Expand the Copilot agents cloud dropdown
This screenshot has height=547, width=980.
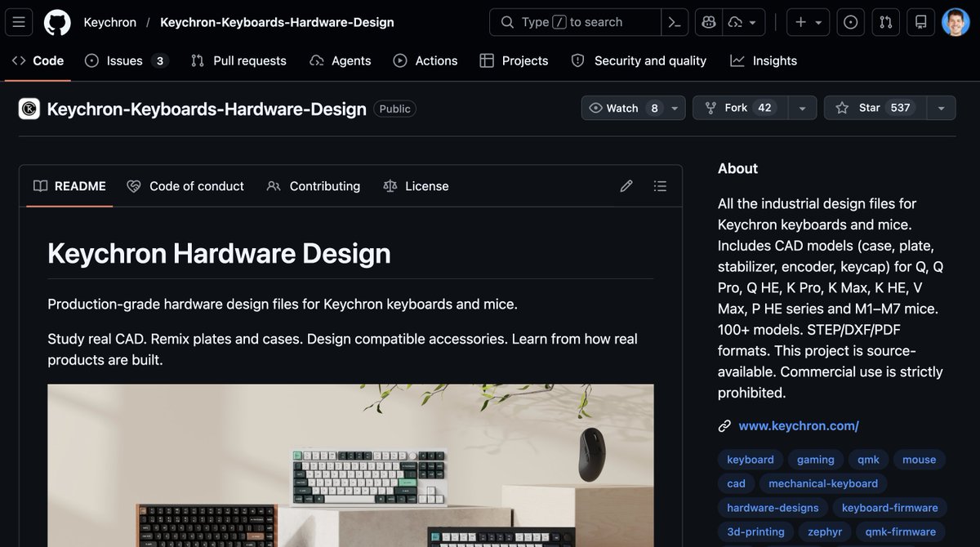click(x=743, y=22)
